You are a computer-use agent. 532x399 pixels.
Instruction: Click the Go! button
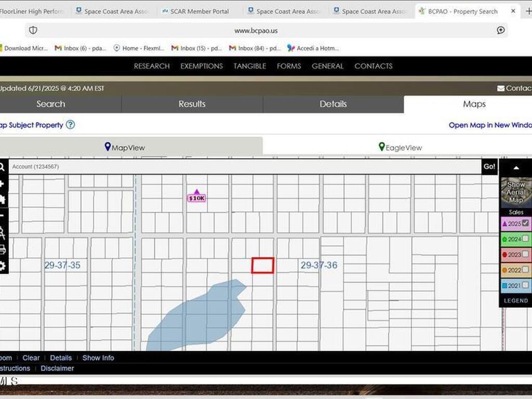coord(489,166)
